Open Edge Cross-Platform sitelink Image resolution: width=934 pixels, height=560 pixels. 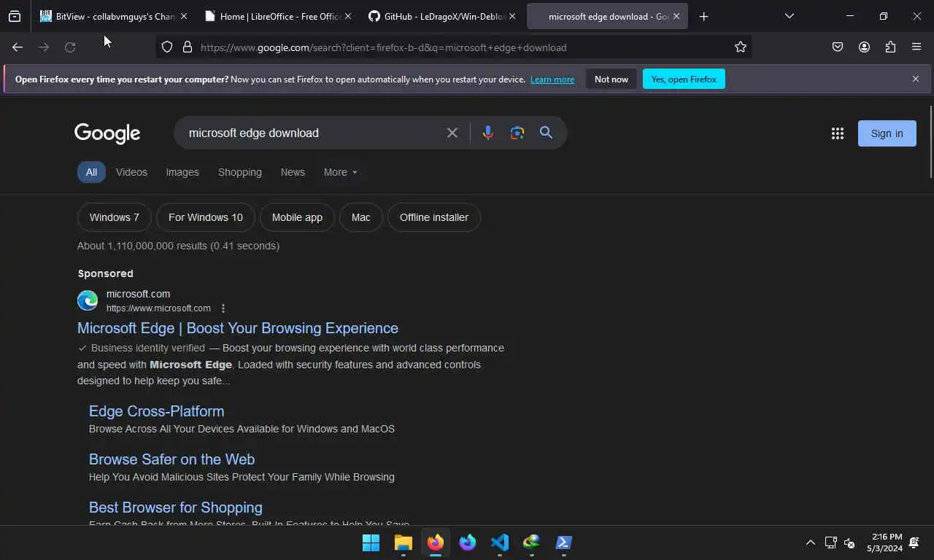(x=156, y=411)
